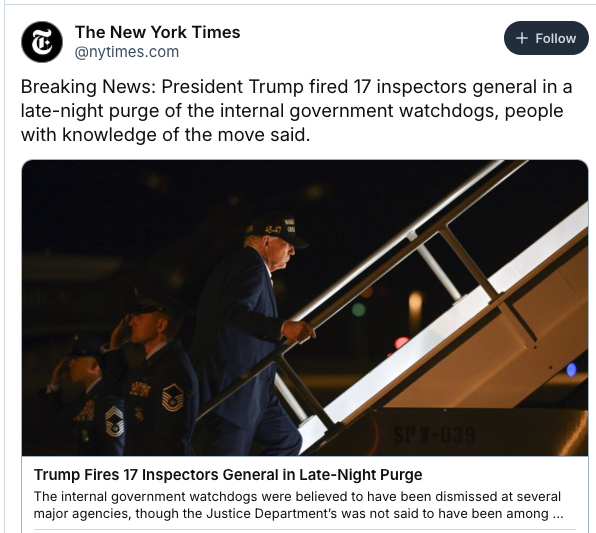Click the phrase "17 inspectors general" in post
The width and height of the screenshot is (596, 533).
(445, 86)
